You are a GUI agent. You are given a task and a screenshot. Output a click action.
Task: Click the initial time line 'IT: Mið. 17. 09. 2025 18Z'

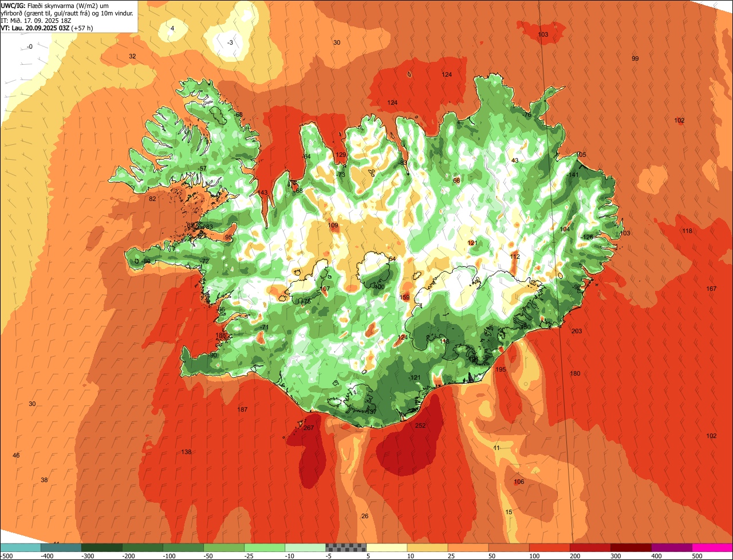click(36, 20)
